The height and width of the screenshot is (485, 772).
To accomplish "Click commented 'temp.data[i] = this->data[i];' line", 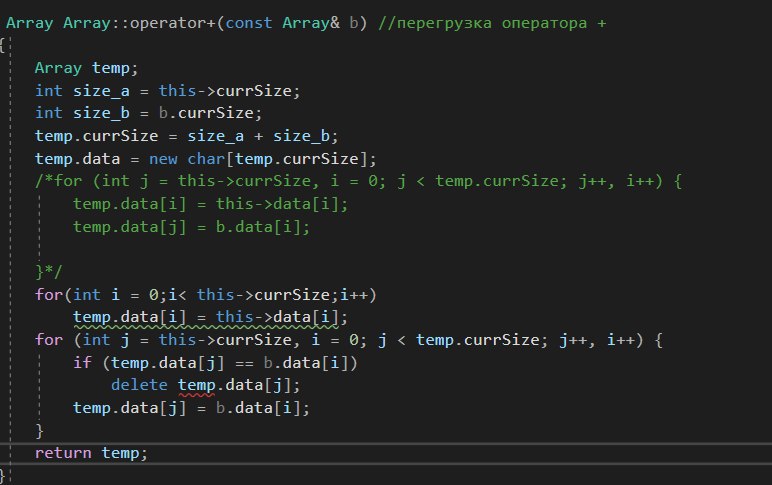I will [x=211, y=204].
